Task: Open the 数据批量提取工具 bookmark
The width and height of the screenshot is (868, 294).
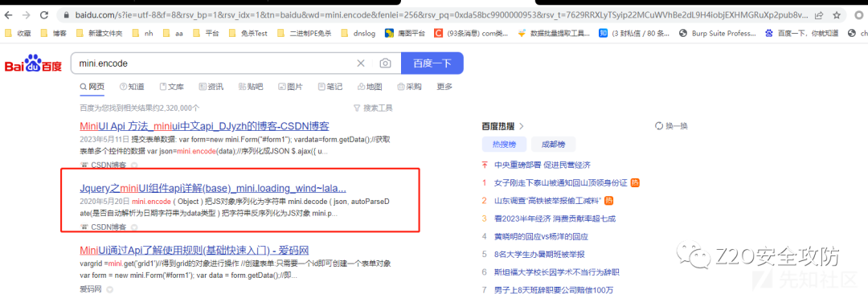Action: coord(554,33)
